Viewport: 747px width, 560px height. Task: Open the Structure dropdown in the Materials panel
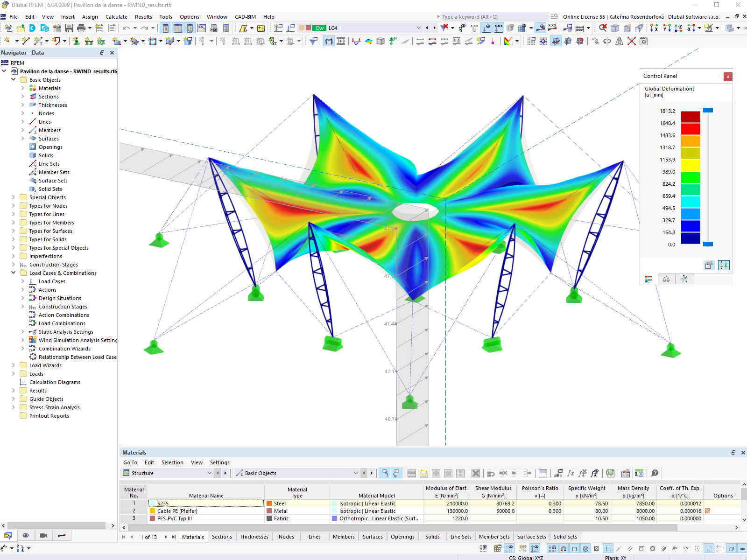tap(210, 473)
